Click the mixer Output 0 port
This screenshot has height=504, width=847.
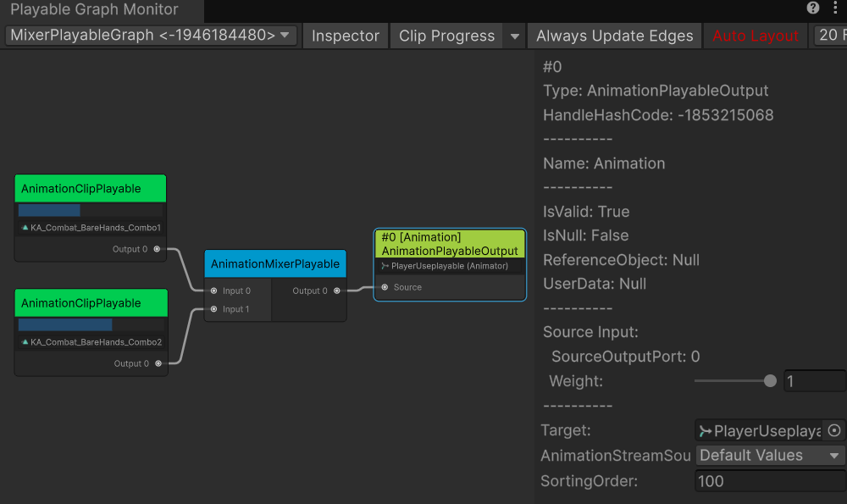pos(337,291)
